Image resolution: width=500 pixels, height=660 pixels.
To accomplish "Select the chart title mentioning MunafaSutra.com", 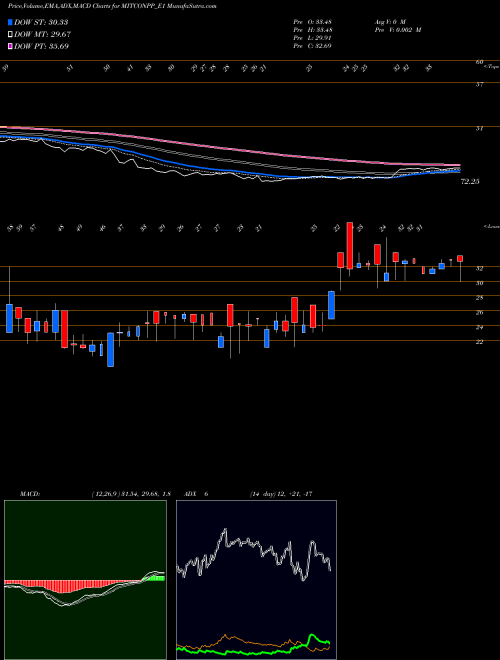I will [x=112, y=7].
